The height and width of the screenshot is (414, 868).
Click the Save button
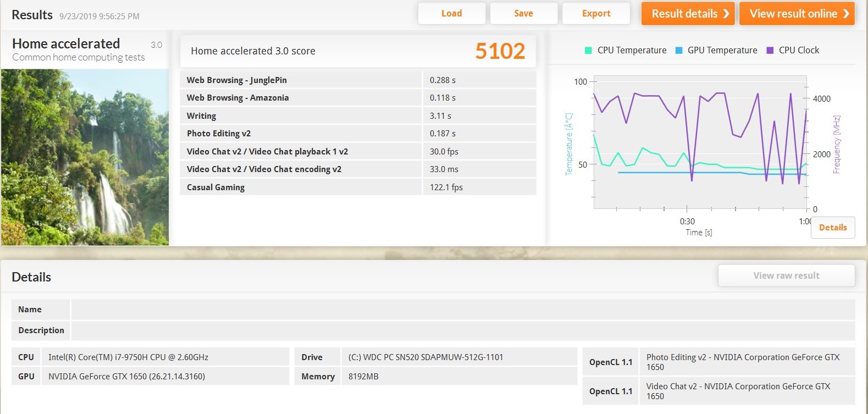pyautogui.click(x=523, y=14)
